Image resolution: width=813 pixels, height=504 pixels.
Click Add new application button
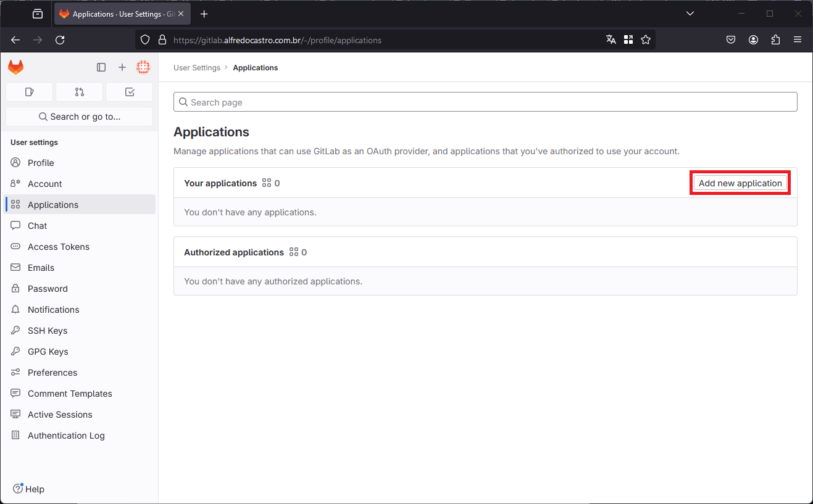click(740, 183)
